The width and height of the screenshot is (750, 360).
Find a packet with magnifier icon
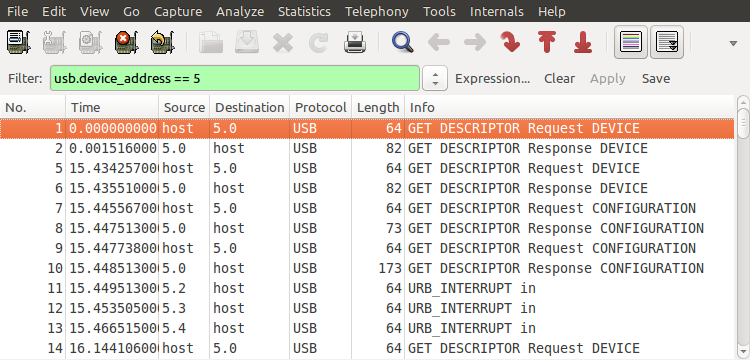click(x=403, y=43)
